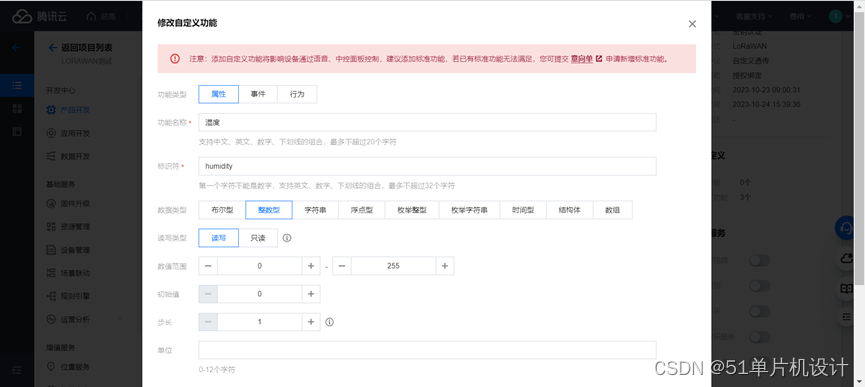Screen dimensions: 865x387
Task: Click the arrow beside 返回项目列表
Action: click(x=52, y=48)
